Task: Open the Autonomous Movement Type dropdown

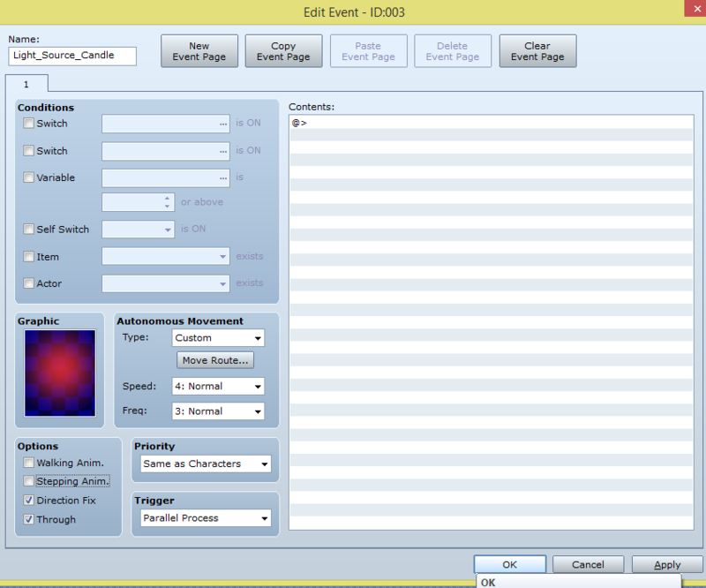Action: (218, 338)
